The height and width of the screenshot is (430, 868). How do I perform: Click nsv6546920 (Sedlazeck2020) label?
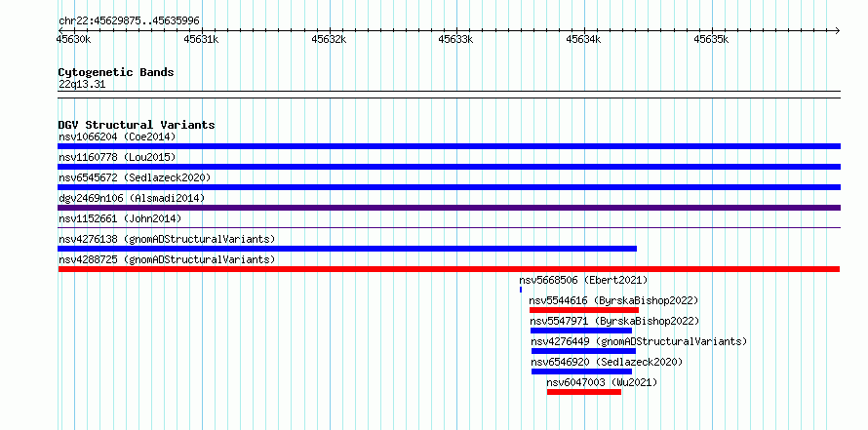608,362
